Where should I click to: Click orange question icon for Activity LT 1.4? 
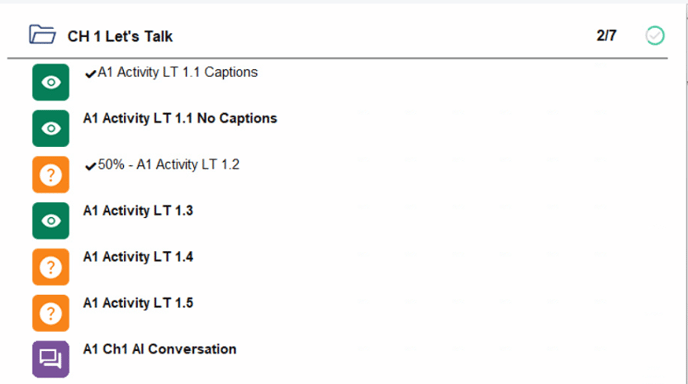click(x=50, y=267)
